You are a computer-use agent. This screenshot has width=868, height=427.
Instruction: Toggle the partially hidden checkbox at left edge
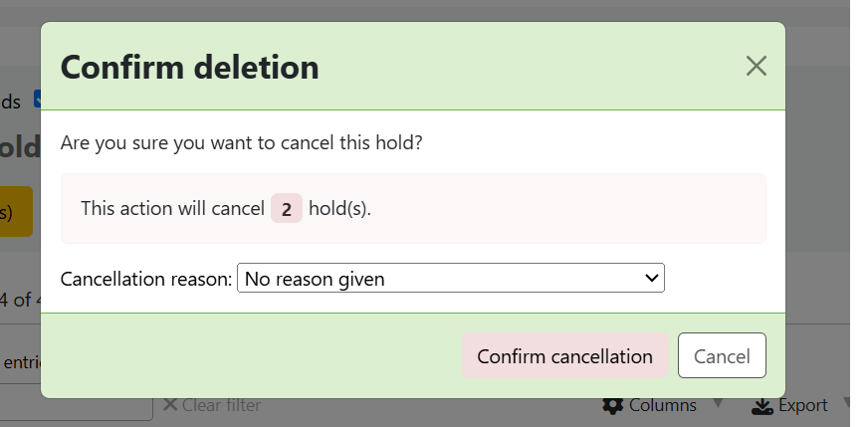[37, 99]
